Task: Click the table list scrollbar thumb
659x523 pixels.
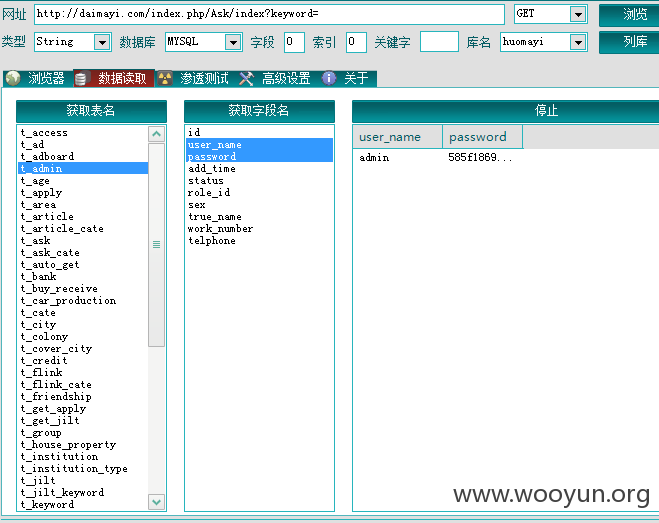Action: 156,245
